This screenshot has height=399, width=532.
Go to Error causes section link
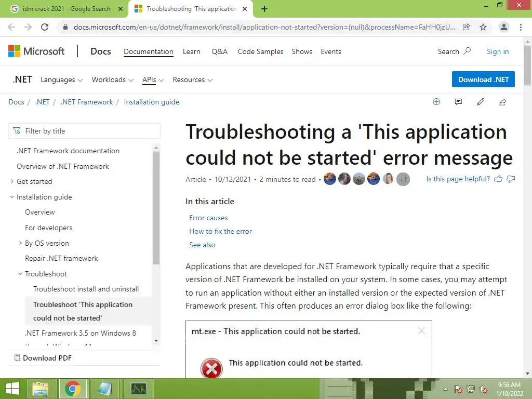click(208, 218)
